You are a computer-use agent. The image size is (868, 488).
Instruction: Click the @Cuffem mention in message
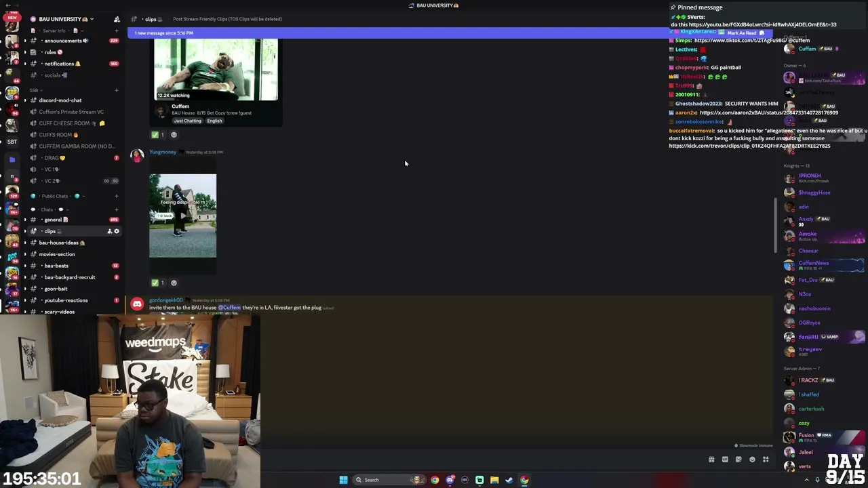point(229,308)
